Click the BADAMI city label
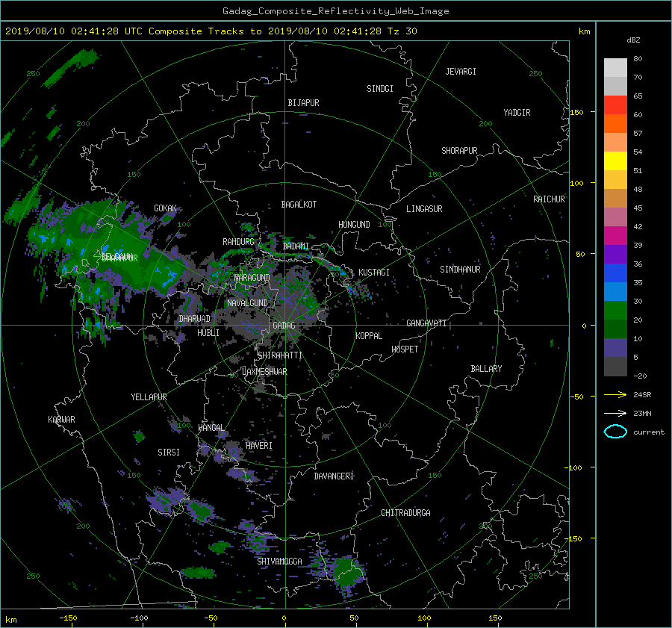 (x=296, y=246)
